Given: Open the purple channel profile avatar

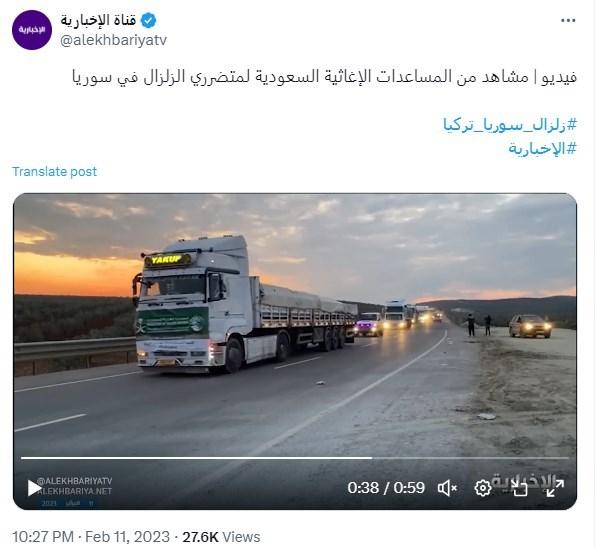Looking at the screenshot, I should click(x=32, y=30).
